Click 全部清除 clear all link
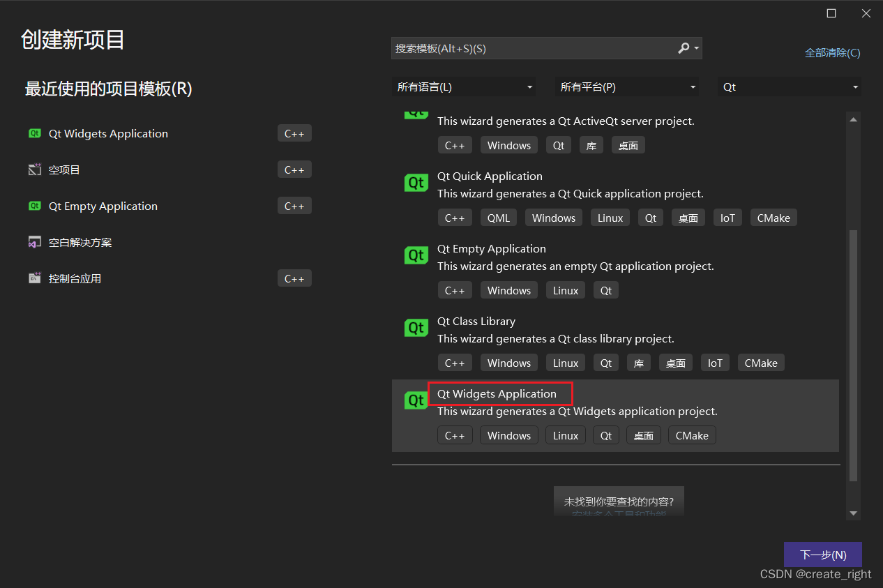 (x=833, y=53)
